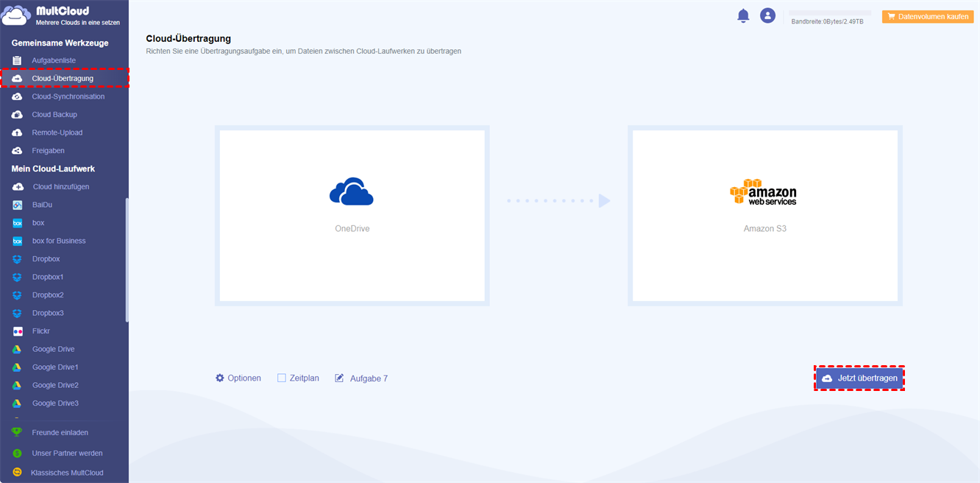The image size is (980, 483).
Task: Click the Mein Cloud-Laufwerk header
Action: point(53,169)
